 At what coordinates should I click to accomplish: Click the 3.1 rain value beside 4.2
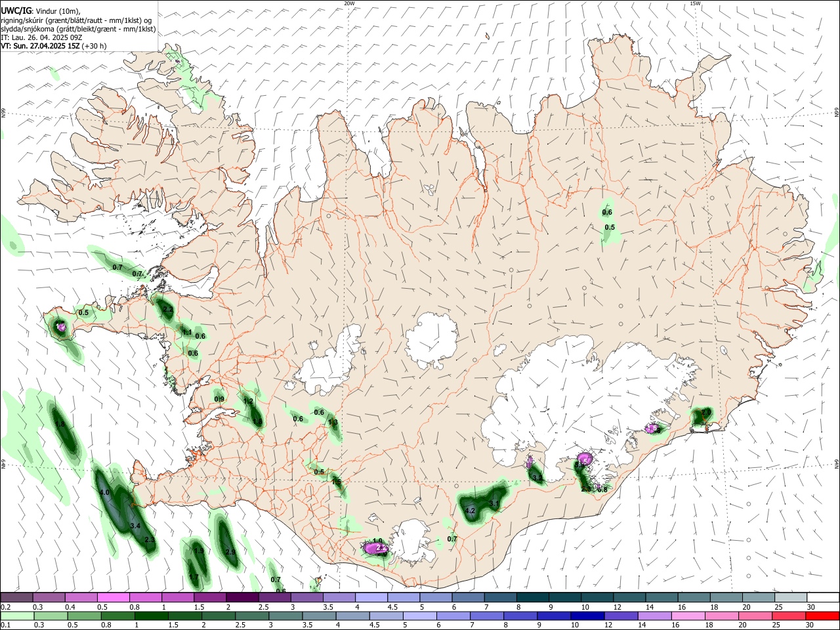(495, 504)
